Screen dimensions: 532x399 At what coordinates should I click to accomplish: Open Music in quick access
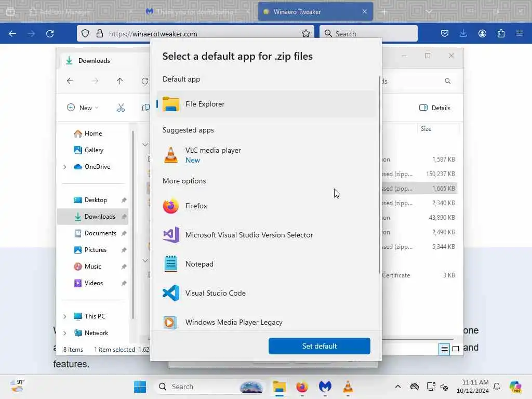pyautogui.click(x=92, y=267)
